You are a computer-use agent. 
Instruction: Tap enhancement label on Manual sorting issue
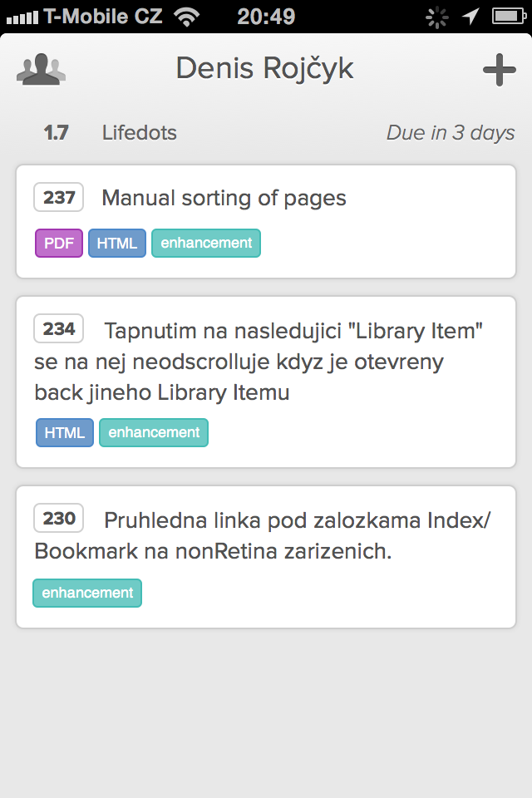point(206,244)
